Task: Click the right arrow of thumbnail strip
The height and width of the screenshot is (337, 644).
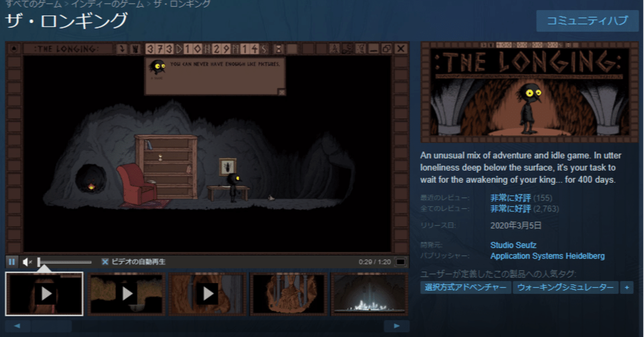Action: point(396,326)
